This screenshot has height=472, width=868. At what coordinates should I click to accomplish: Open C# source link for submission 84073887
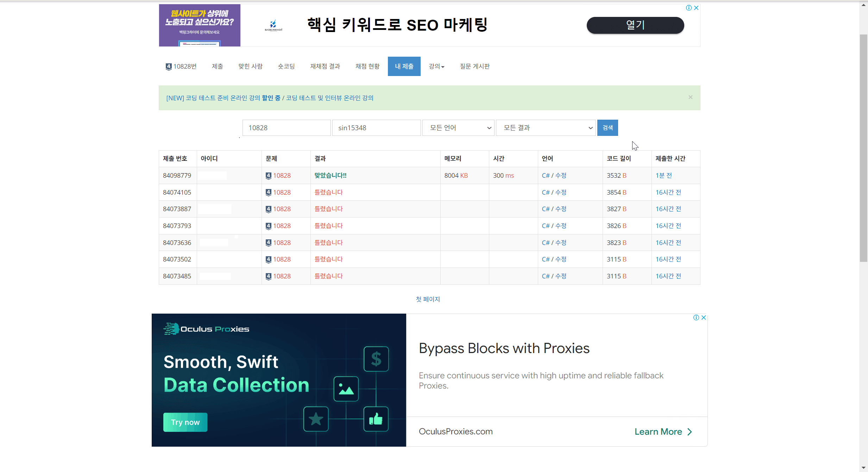[x=546, y=209]
